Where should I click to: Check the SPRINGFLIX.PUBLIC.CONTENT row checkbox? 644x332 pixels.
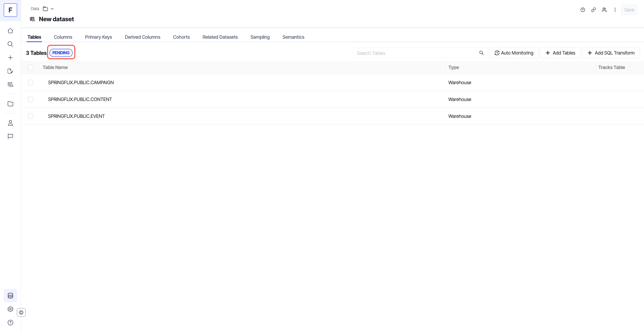point(31,99)
